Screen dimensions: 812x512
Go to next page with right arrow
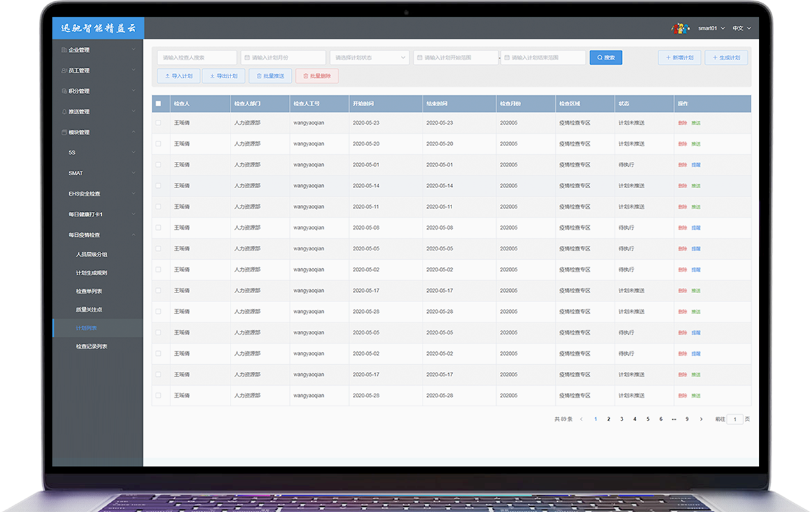click(x=701, y=419)
